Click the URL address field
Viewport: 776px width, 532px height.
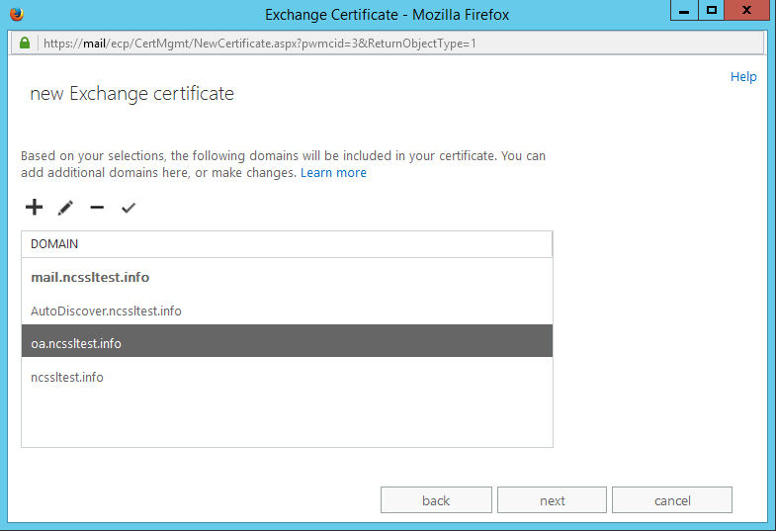click(x=395, y=44)
